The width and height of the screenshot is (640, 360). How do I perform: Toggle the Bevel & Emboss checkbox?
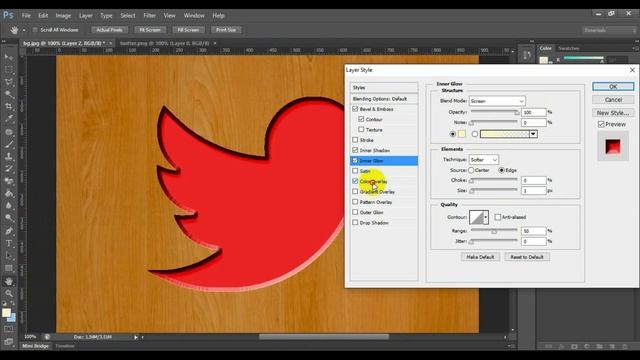355,109
